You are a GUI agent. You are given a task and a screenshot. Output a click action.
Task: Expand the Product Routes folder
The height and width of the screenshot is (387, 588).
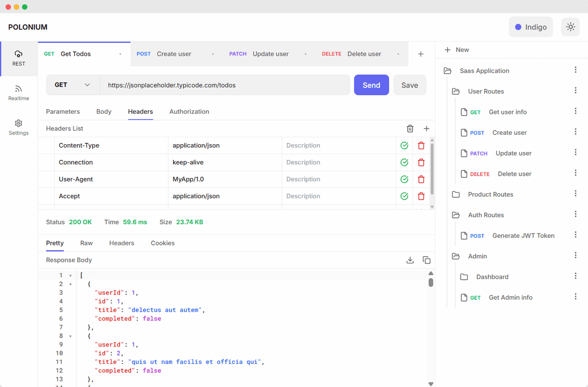(x=456, y=194)
